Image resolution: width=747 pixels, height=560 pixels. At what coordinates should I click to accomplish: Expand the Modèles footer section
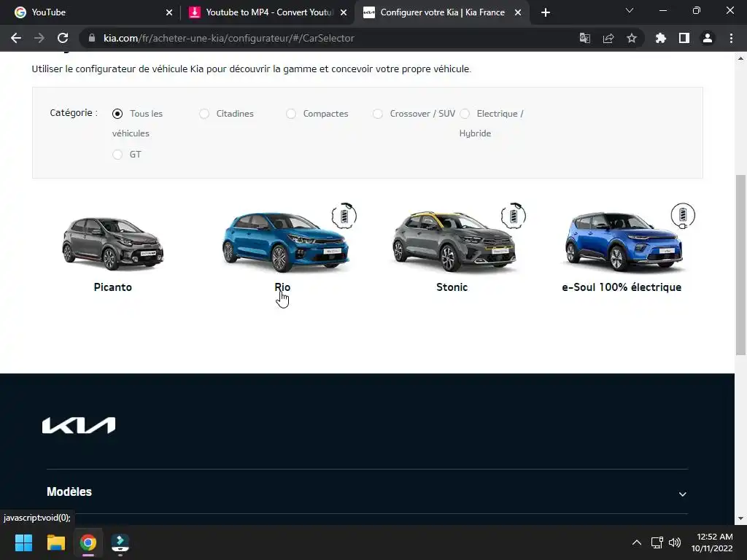point(368,492)
